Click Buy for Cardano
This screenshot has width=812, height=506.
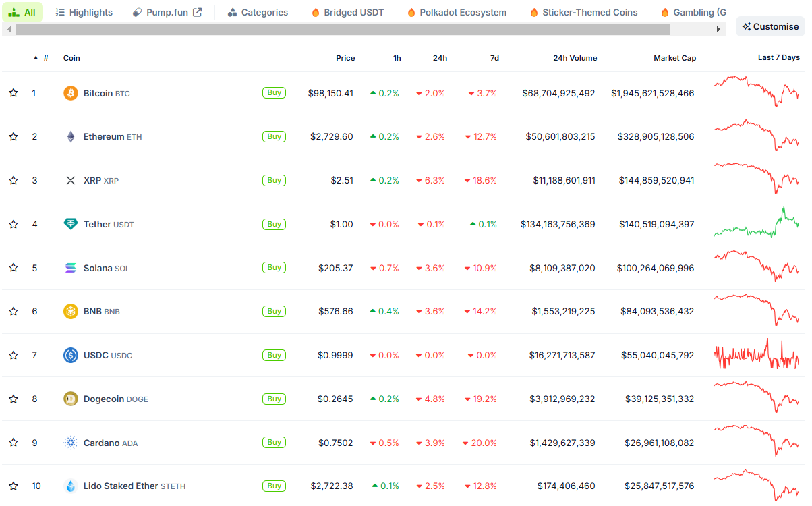274,443
